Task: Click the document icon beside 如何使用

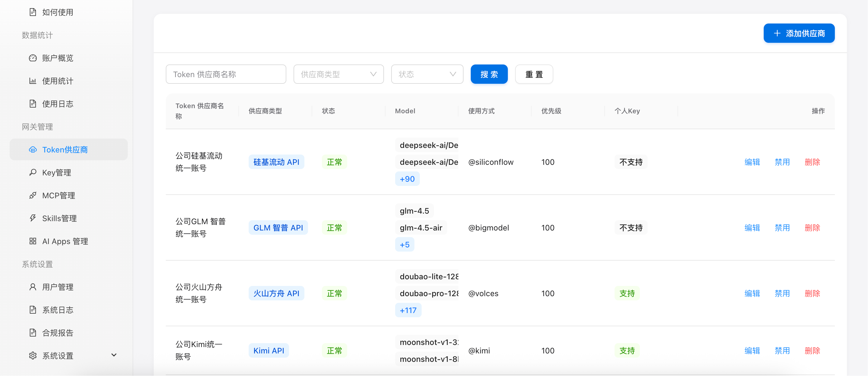Action: coord(33,12)
